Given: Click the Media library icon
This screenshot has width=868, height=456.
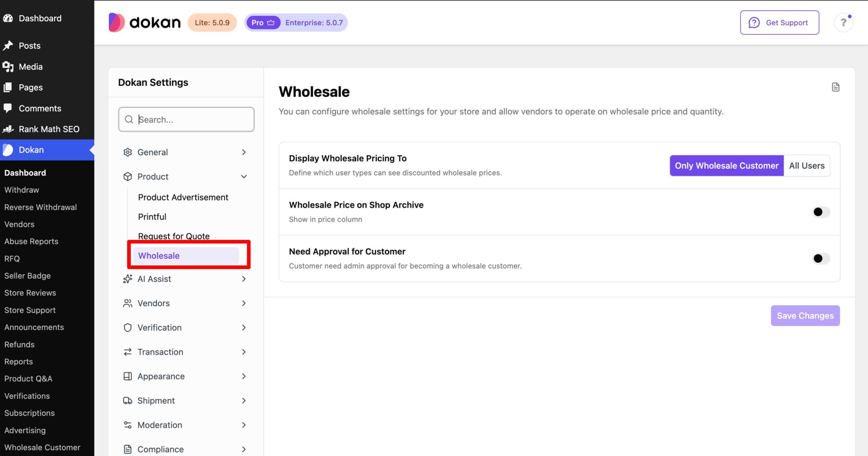Looking at the screenshot, I should pos(8,67).
